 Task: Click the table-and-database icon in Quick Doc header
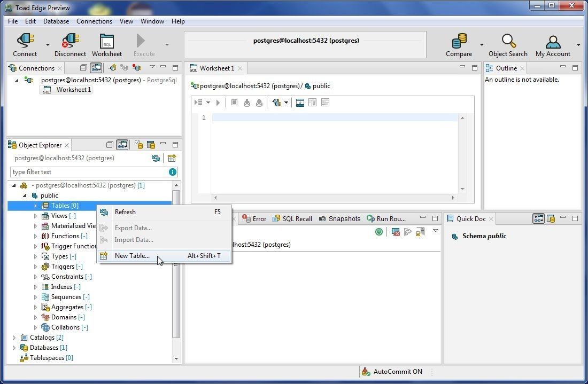(x=551, y=218)
